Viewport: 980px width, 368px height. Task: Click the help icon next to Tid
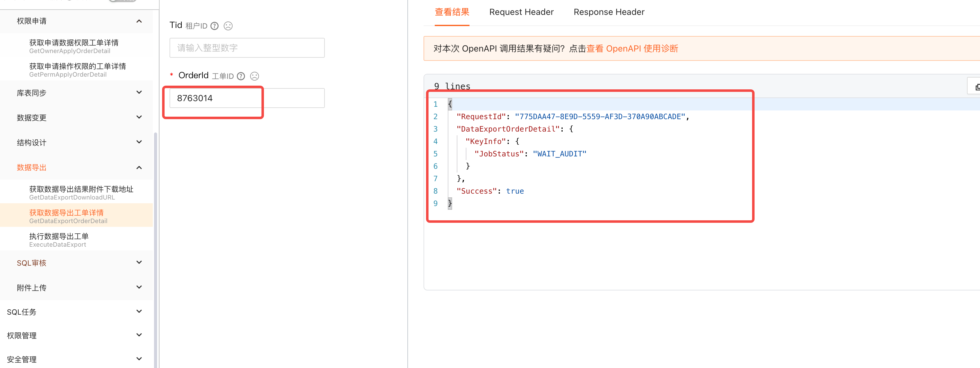215,26
